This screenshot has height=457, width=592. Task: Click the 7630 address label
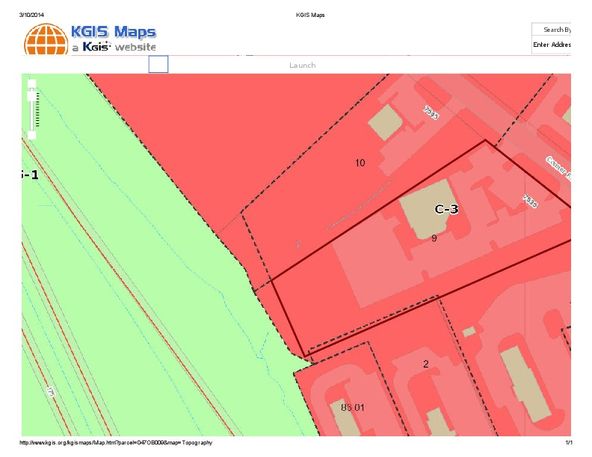[x=530, y=201]
